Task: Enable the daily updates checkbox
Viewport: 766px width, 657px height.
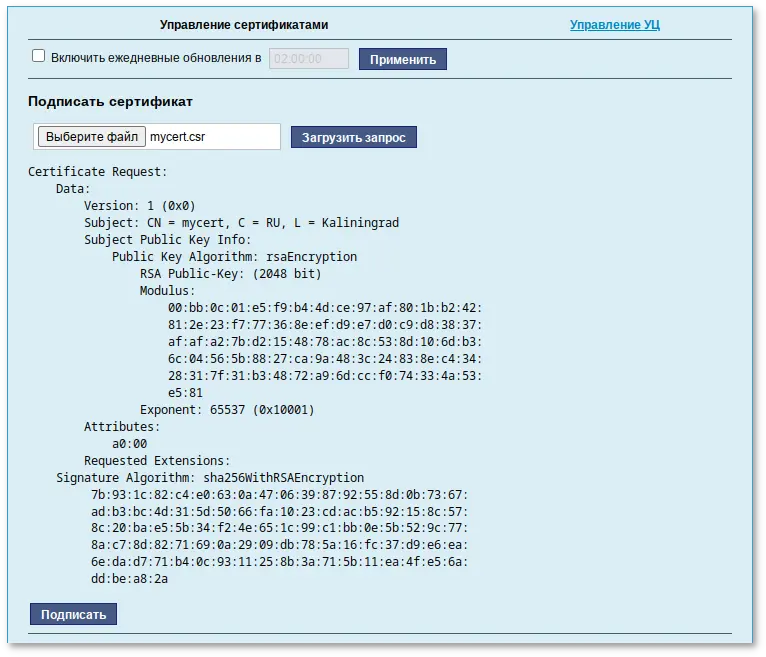Action: pyautogui.click(x=39, y=57)
